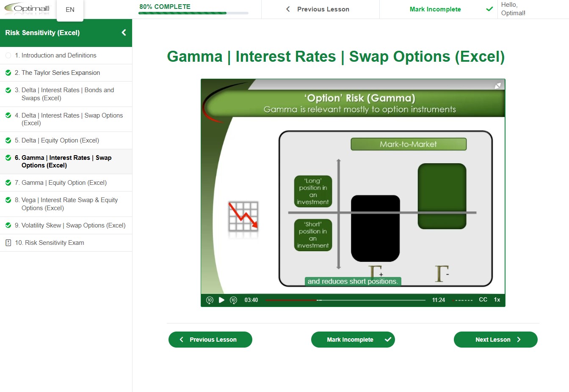Expand video to fullscreen
This screenshot has height=392, width=569.
[498, 86]
